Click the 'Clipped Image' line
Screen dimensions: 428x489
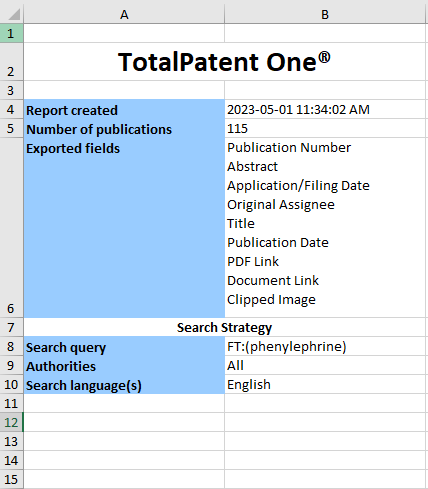271,300
